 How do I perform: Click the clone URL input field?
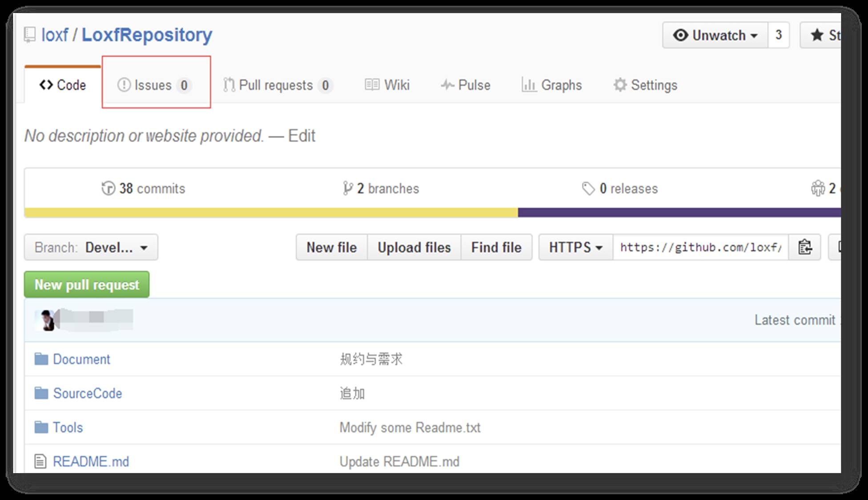(x=701, y=247)
